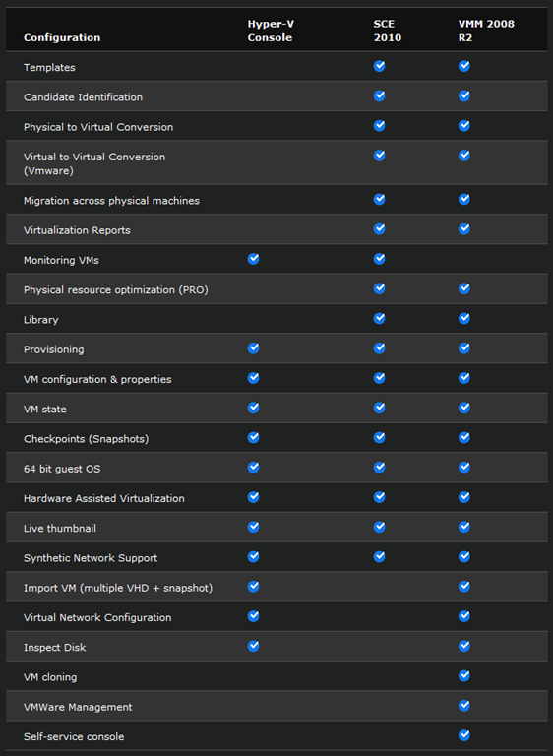Click the SCE 2010 checkmark for Library
Screen dimensions: 553x756
click(380, 318)
